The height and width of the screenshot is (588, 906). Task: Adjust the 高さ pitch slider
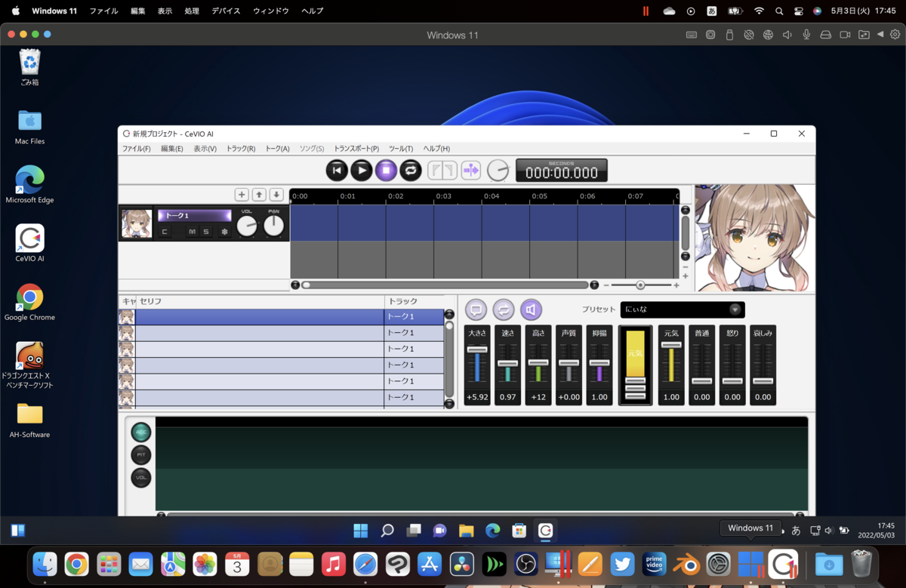click(x=538, y=364)
